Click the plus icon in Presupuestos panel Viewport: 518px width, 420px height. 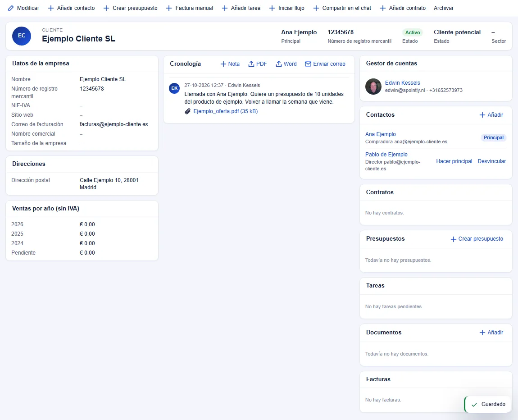point(454,239)
